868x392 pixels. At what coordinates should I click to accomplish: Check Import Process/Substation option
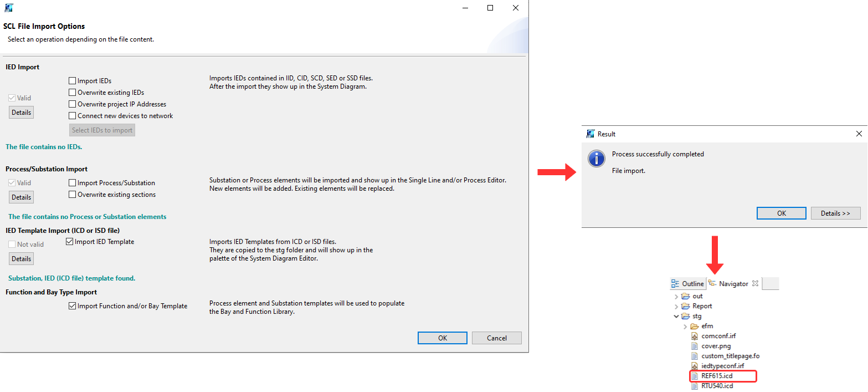[72, 183]
